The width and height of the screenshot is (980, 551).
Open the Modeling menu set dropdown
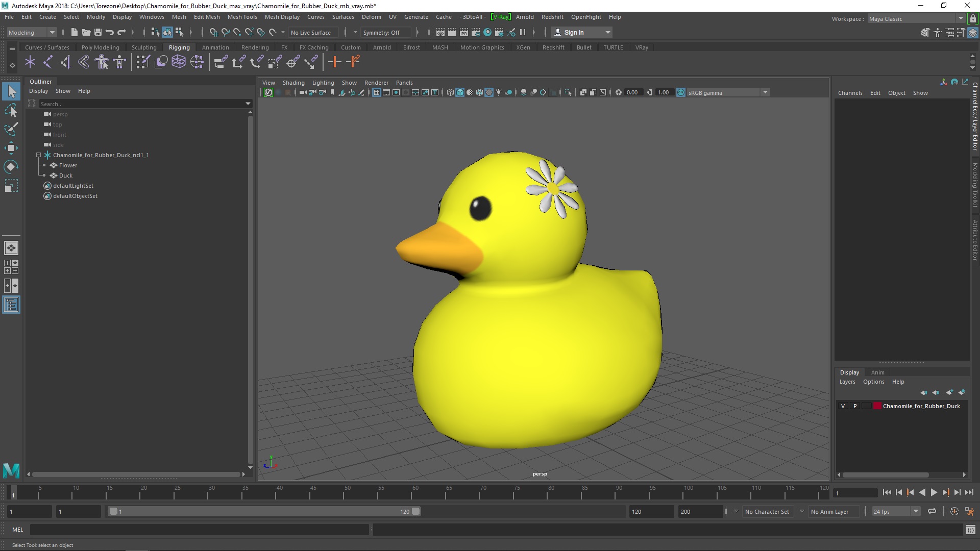pos(32,32)
